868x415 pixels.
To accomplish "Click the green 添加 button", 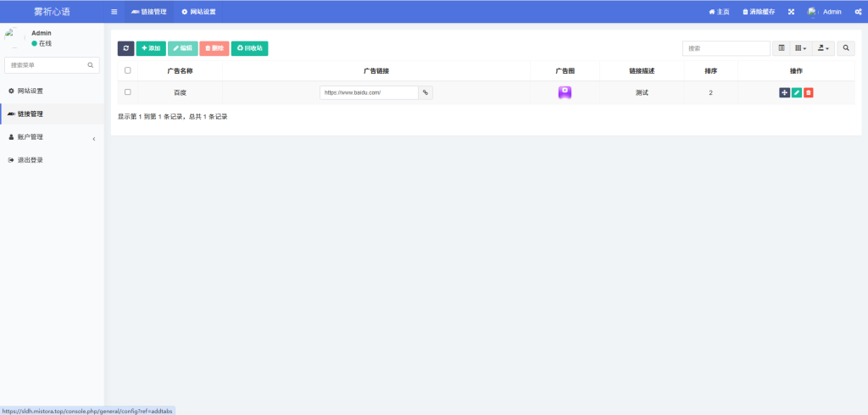I will (x=151, y=49).
